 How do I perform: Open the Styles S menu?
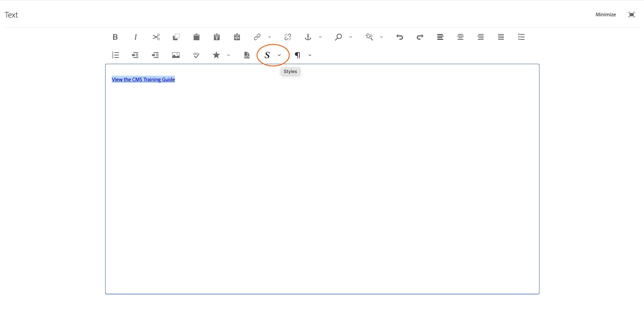point(267,55)
